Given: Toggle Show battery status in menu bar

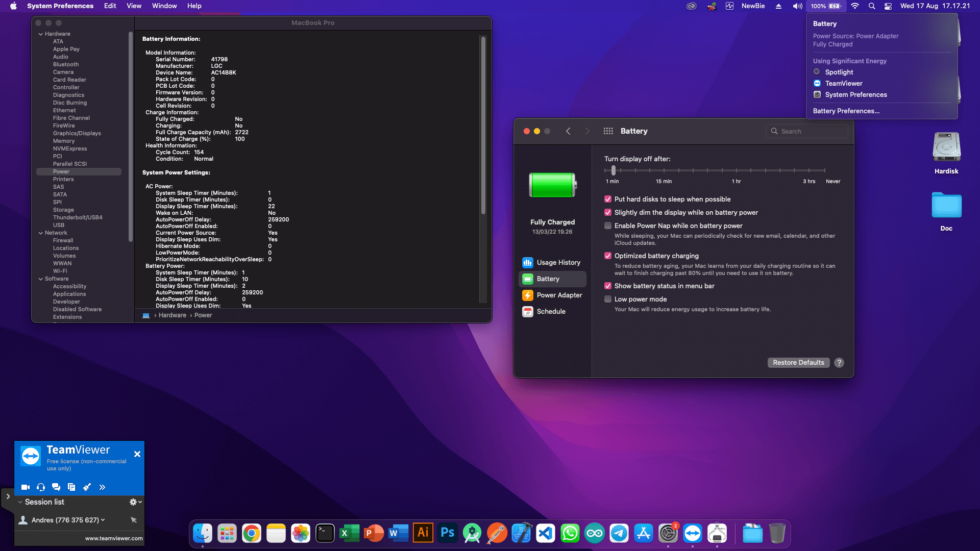Looking at the screenshot, I should [608, 286].
